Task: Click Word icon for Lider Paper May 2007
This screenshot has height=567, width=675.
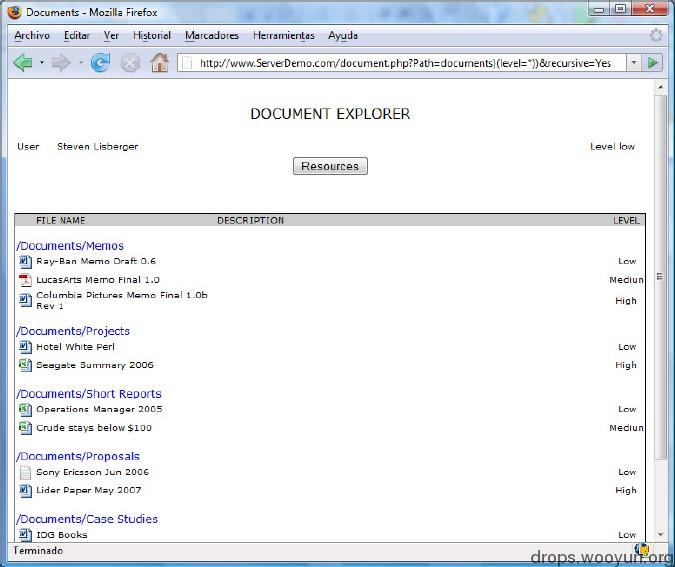Action: point(25,490)
